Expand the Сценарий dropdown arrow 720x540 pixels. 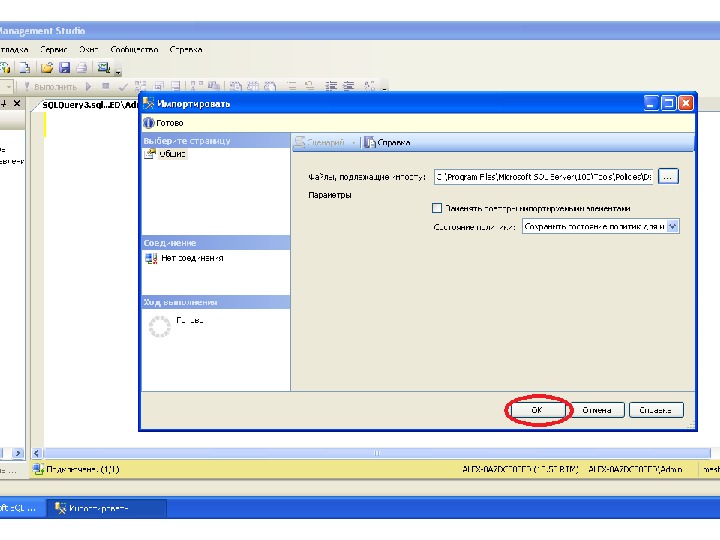[354, 143]
